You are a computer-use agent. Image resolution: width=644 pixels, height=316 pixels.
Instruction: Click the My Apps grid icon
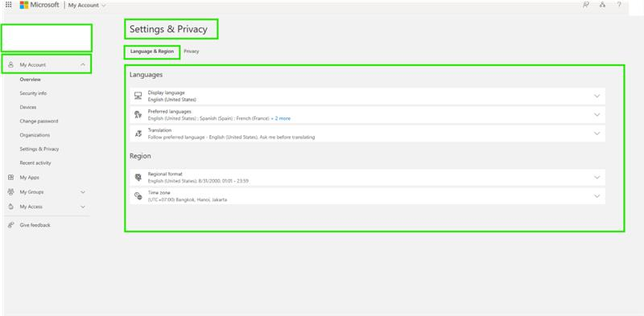11,177
